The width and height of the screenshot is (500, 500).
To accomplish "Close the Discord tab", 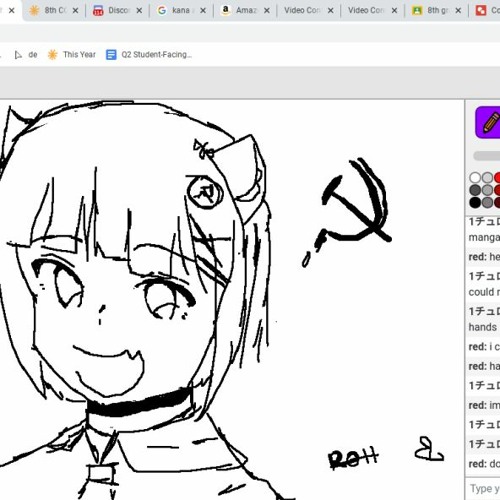I will [139, 11].
